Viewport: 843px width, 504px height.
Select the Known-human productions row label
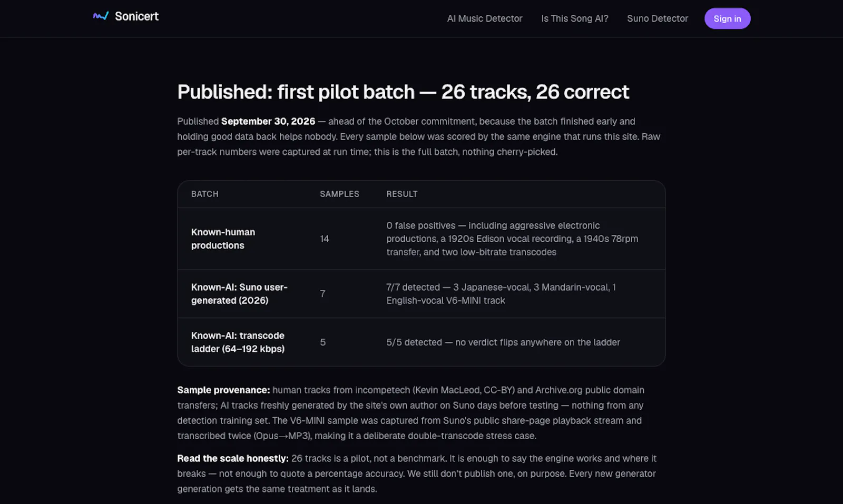pyautogui.click(x=223, y=239)
